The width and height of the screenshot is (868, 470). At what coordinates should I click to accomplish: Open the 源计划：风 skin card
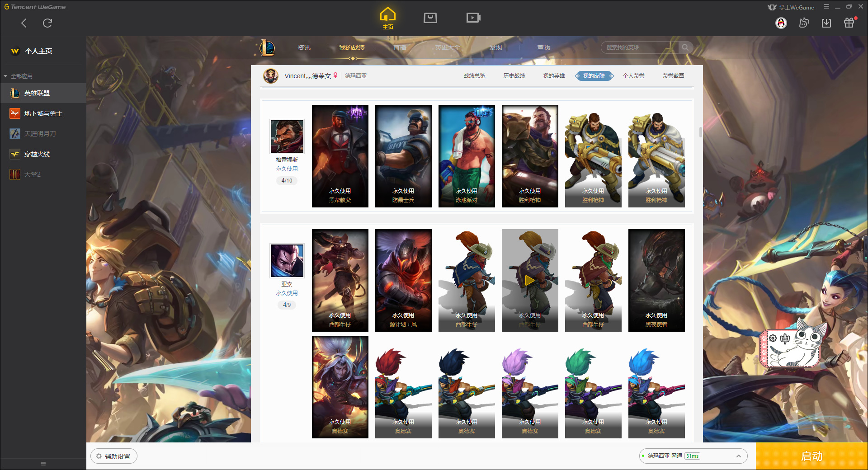403,281
